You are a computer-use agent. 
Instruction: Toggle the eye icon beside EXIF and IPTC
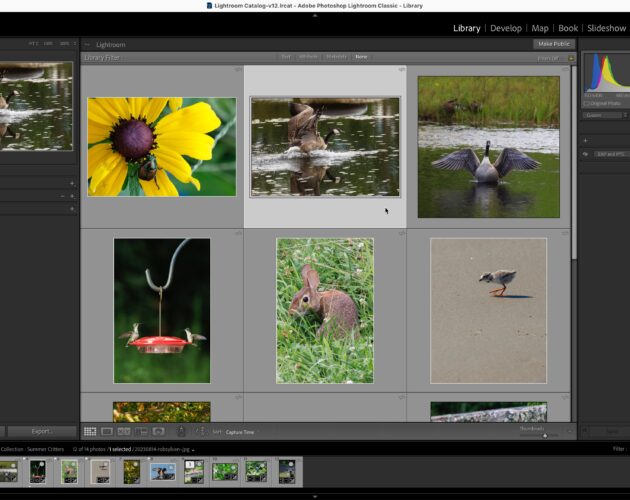[x=585, y=154]
